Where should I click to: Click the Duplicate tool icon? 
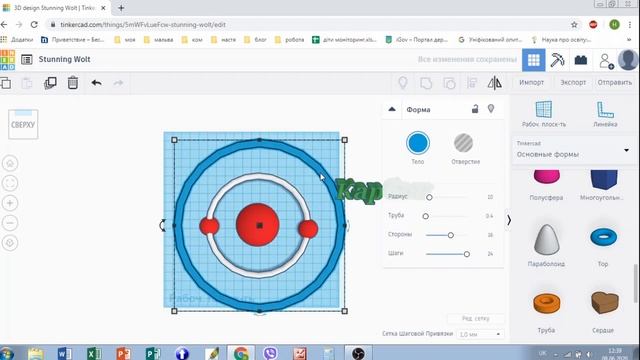coord(50,83)
